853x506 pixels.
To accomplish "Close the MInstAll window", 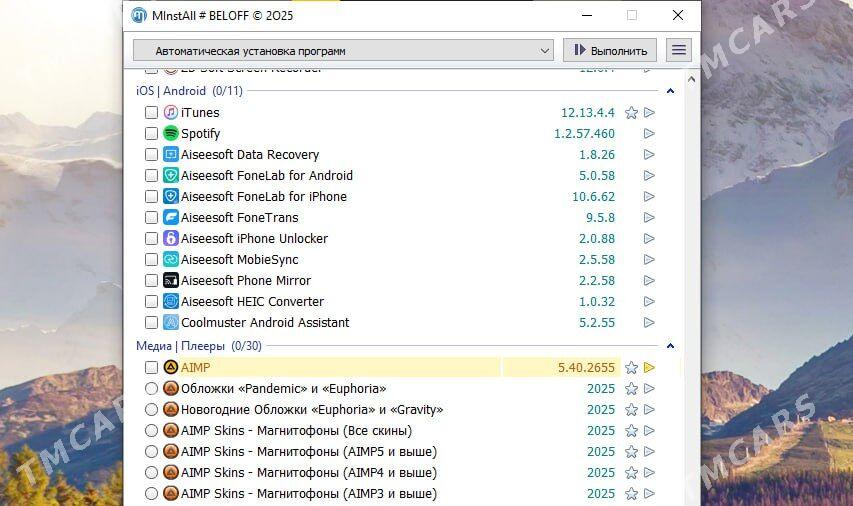I will pyautogui.click(x=678, y=15).
